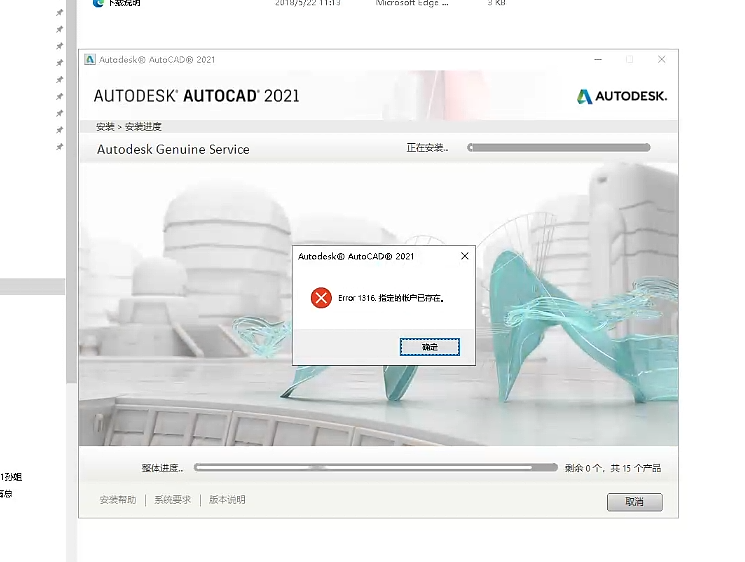Viewport: 745px width, 562px height.
Task: Click the bottommost pin icon in left sidebar
Action: coord(60,147)
